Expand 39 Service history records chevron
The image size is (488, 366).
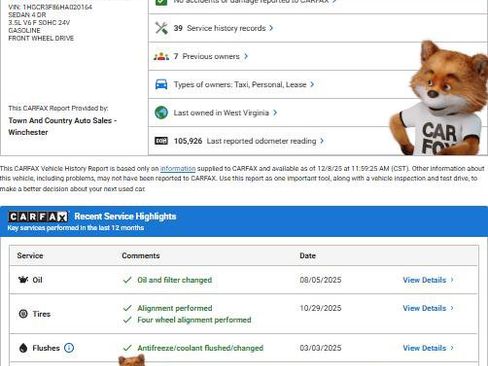(x=271, y=28)
